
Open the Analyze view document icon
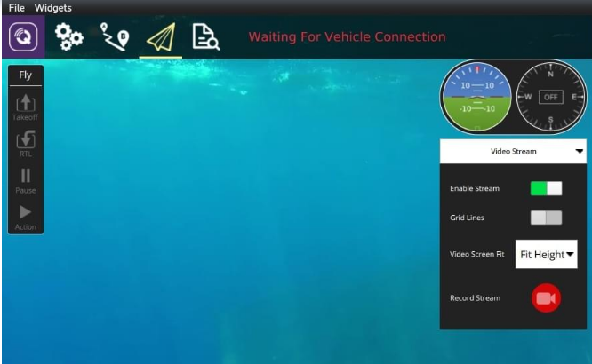206,37
